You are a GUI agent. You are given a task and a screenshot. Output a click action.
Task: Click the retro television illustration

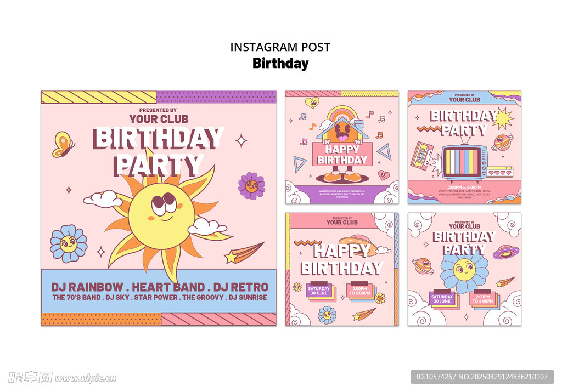click(464, 163)
